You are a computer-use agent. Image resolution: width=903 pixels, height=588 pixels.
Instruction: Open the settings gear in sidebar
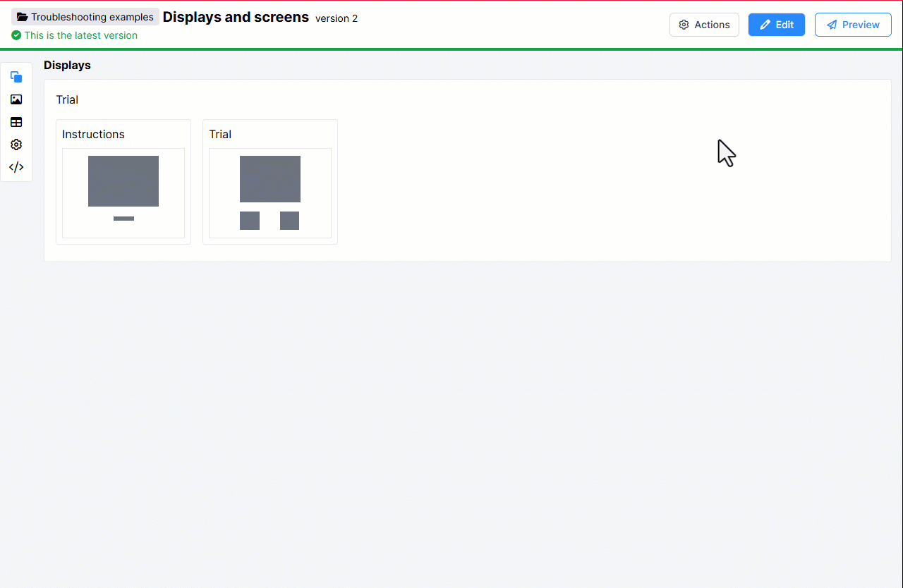coord(16,145)
